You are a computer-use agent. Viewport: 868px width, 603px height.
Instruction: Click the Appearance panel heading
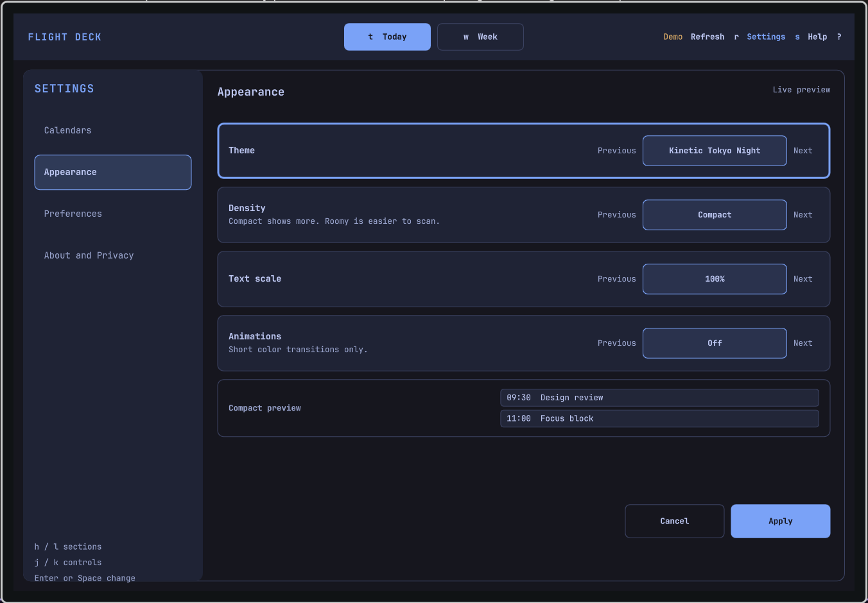pyautogui.click(x=251, y=92)
